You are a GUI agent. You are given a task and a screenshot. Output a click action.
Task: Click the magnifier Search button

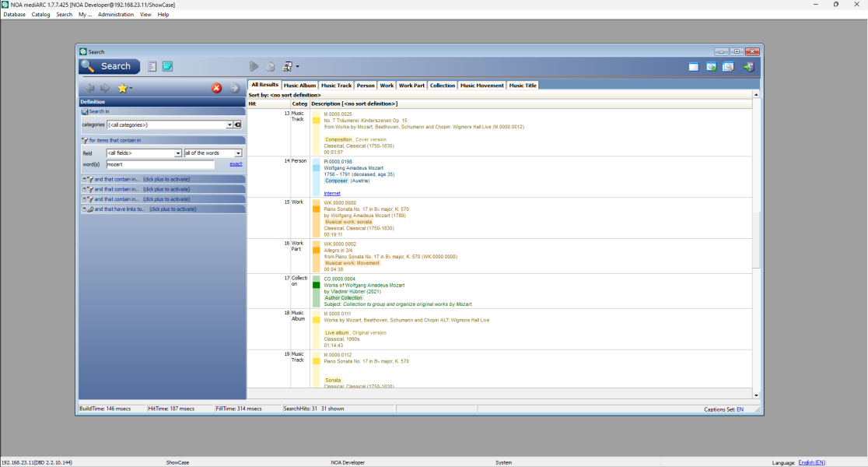pyautogui.click(x=110, y=66)
